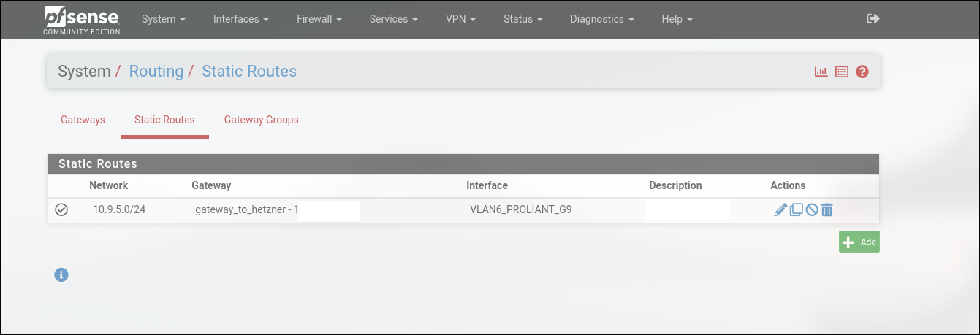Delete the 10.9.5.0/24 route with trash icon
Viewport: 980px width, 335px height.
tap(827, 210)
